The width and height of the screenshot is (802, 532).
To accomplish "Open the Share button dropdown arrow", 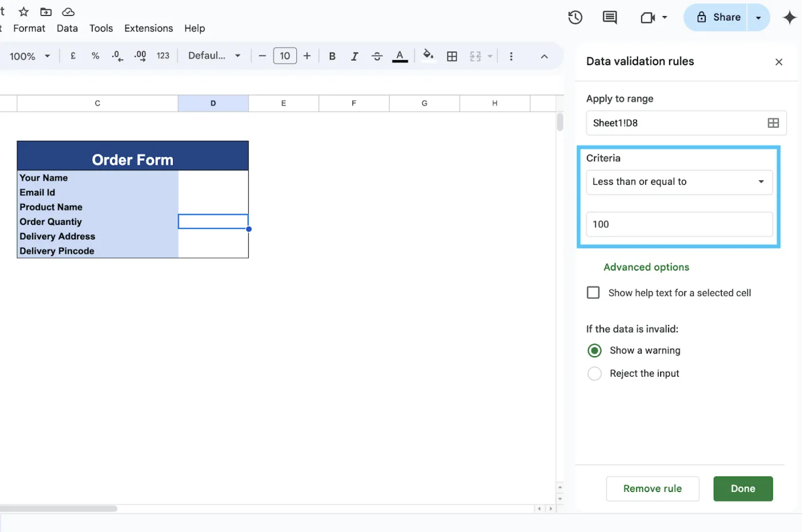I will [757, 17].
